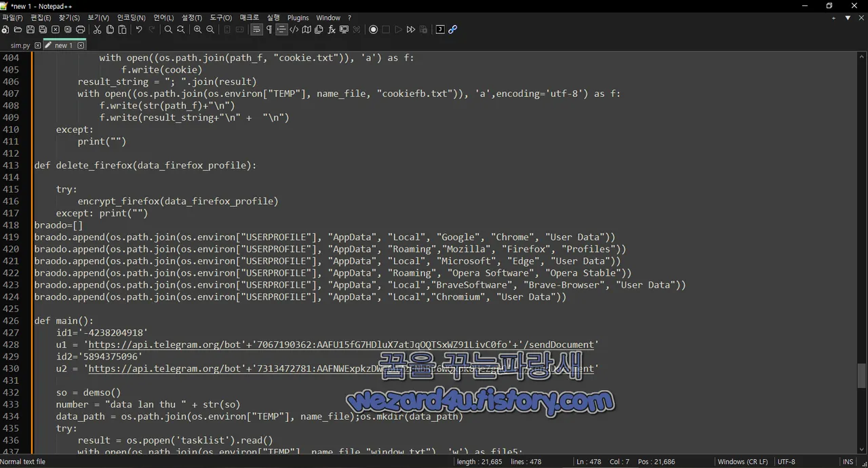Close the new 1 tab
Viewport: 868px width, 468px height.
point(80,45)
